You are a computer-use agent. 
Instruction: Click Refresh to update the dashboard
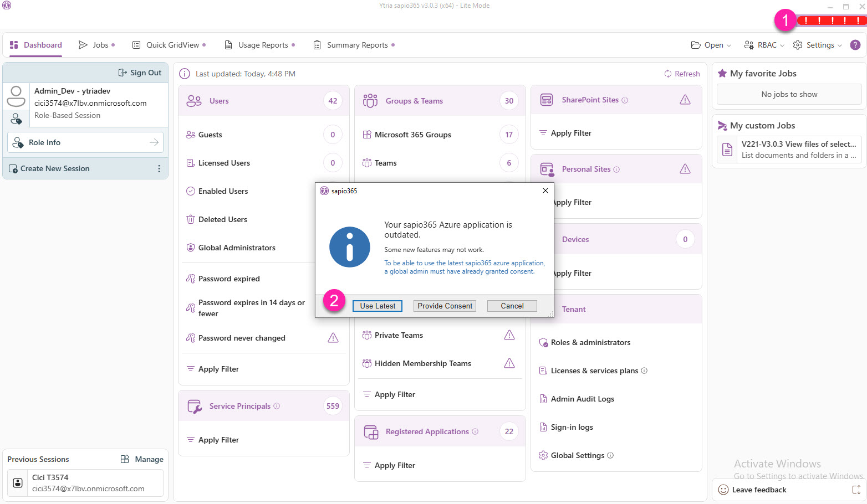[682, 74]
